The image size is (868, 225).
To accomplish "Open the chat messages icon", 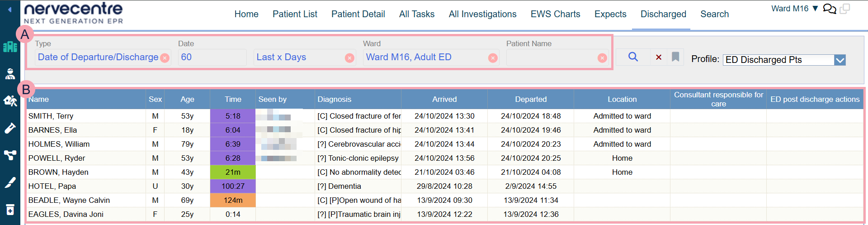I will (x=829, y=9).
